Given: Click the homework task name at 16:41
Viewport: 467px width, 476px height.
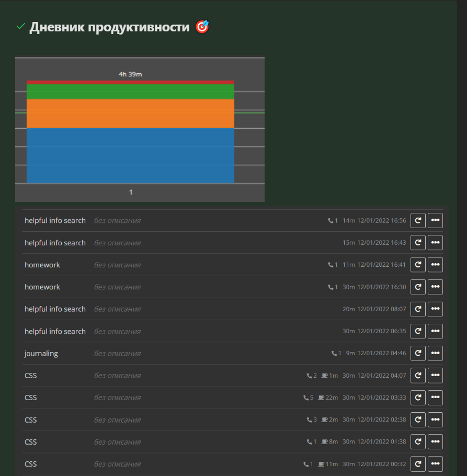Looking at the screenshot, I should (42, 265).
